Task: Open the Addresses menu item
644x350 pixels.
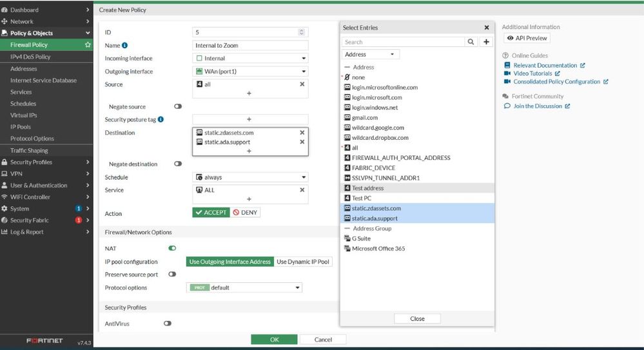Action: (x=23, y=68)
